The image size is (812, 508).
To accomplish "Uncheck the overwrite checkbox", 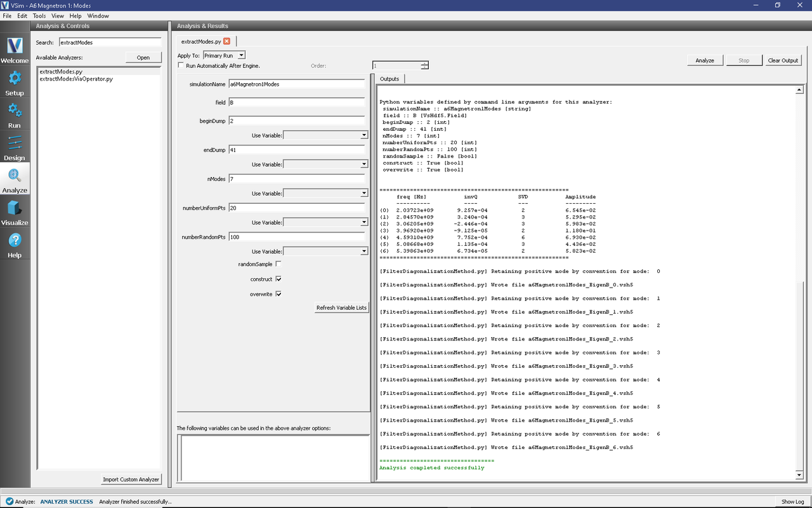I will (x=278, y=294).
